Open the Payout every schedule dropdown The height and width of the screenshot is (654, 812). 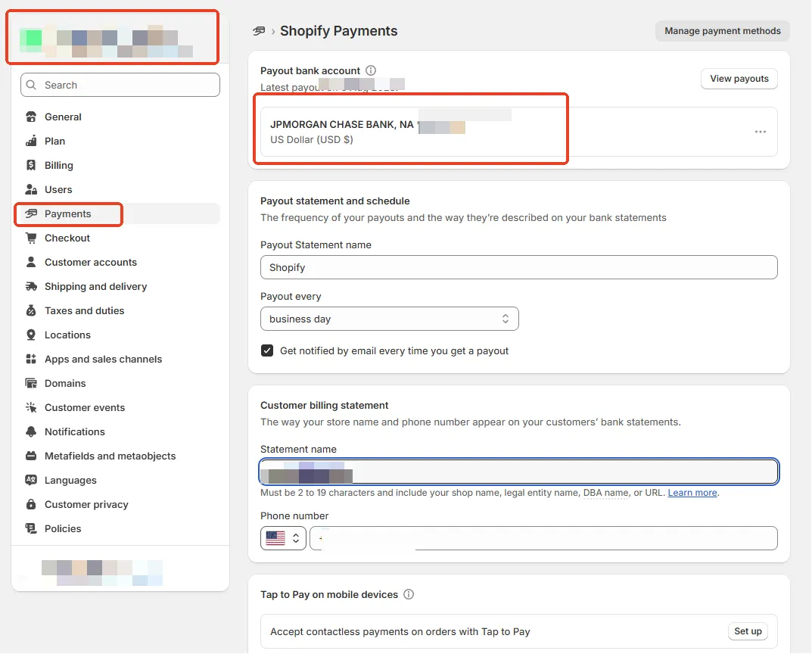click(389, 319)
